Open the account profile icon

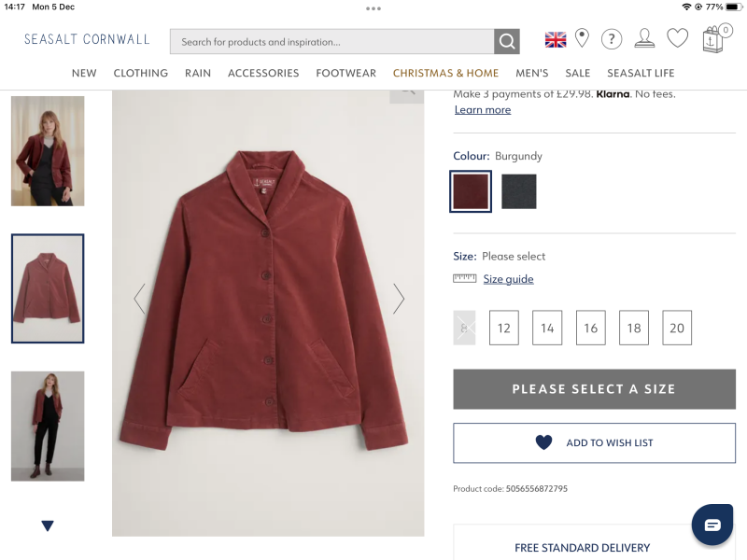coord(644,38)
